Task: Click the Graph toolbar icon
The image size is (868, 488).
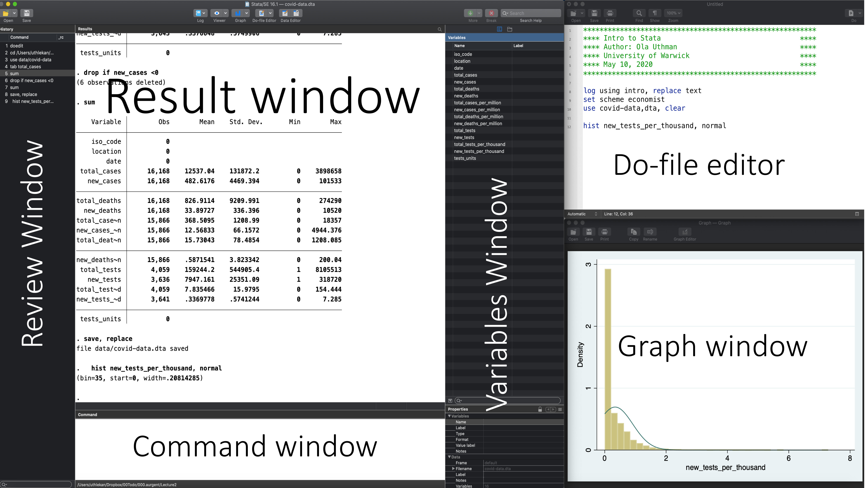Action: (238, 13)
